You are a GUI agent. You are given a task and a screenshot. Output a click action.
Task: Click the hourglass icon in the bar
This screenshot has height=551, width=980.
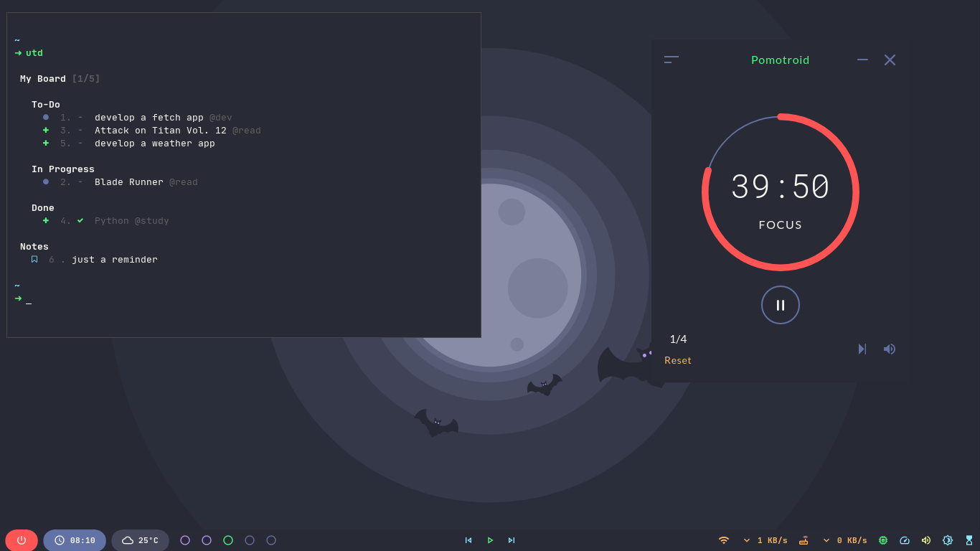(x=969, y=540)
